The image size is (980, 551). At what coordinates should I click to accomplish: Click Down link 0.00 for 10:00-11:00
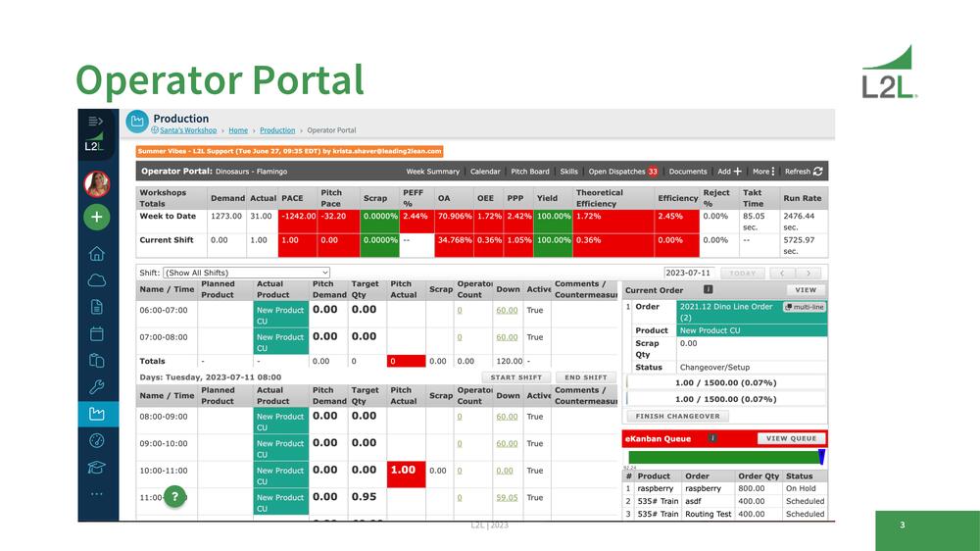[x=505, y=471]
